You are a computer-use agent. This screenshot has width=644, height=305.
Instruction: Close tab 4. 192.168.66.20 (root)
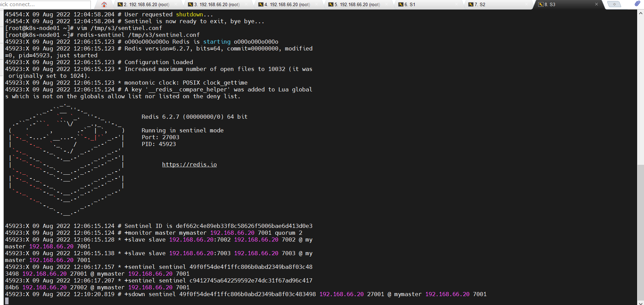(316, 4)
